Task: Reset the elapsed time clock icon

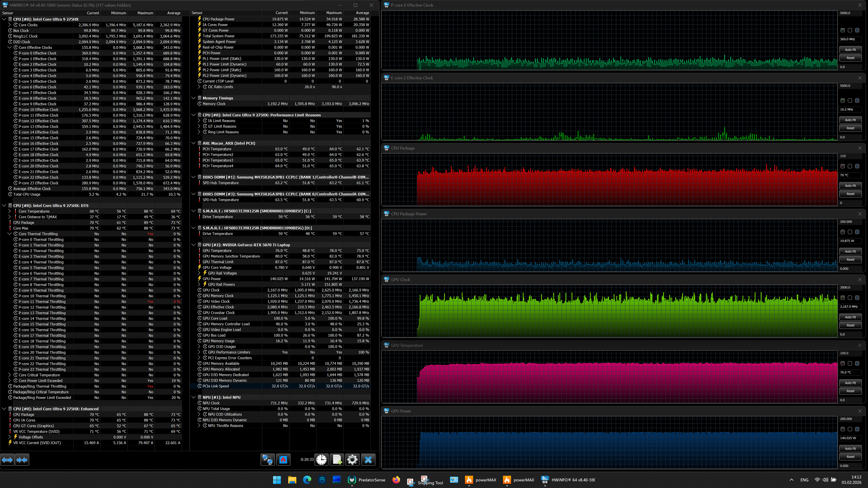Action: (x=321, y=460)
